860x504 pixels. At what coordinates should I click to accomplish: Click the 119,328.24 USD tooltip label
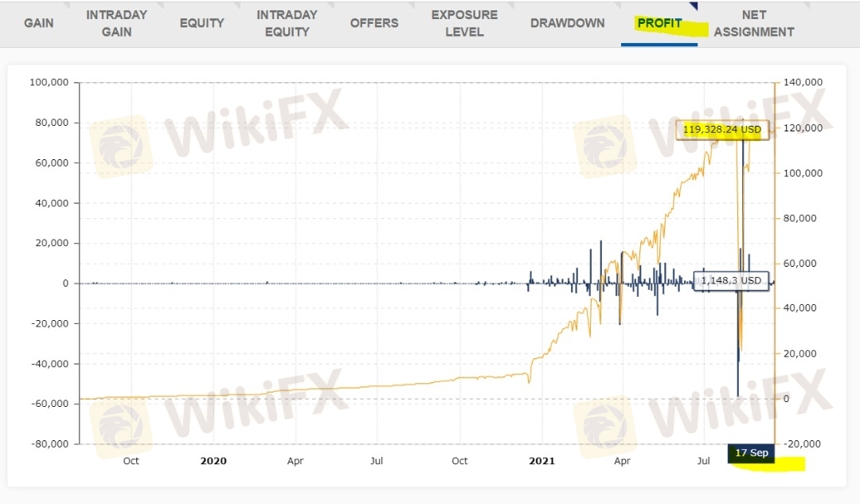(x=722, y=130)
